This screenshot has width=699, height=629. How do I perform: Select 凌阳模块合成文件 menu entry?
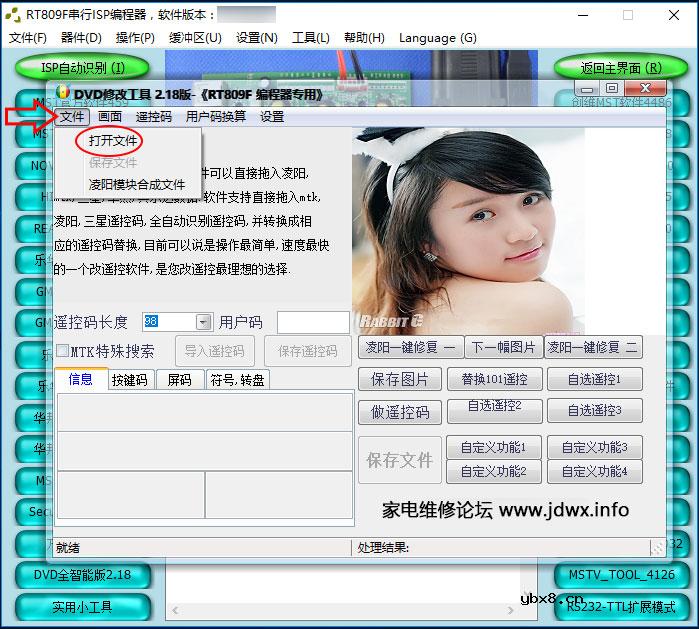point(137,185)
